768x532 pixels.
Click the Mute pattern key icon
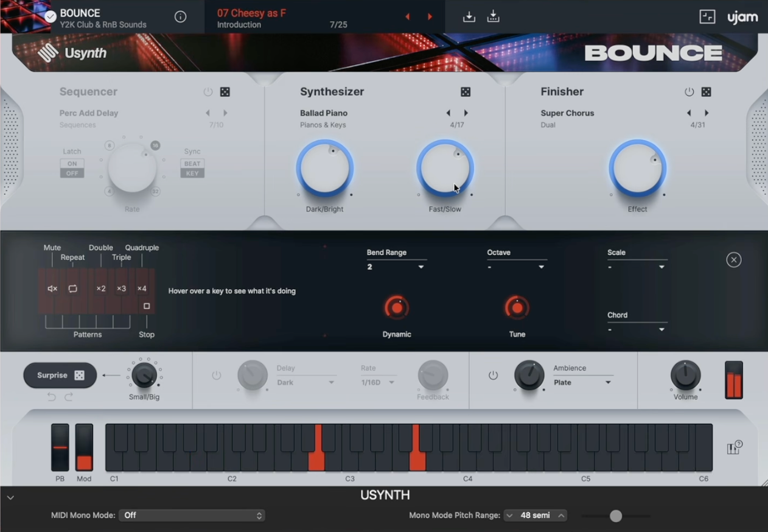(52, 289)
